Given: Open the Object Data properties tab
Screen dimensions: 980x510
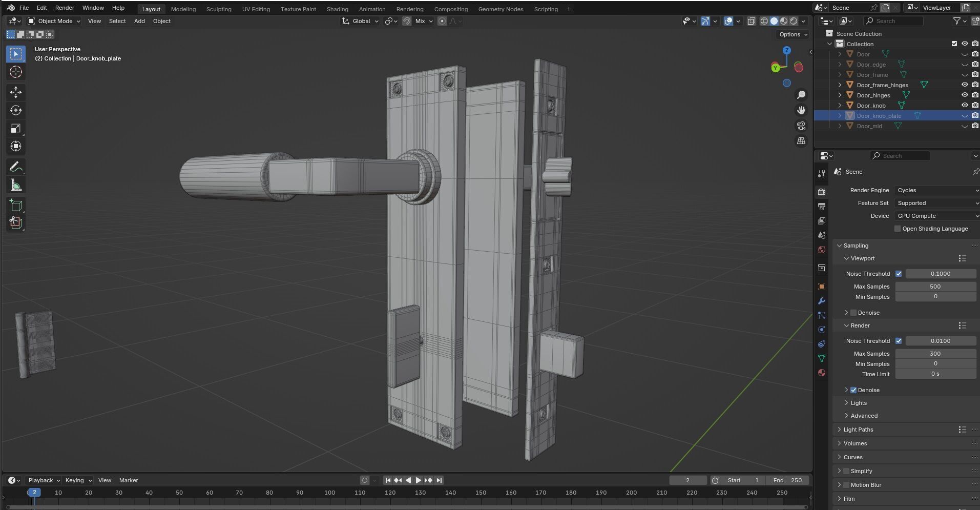Looking at the screenshot, I should (822, 358).
